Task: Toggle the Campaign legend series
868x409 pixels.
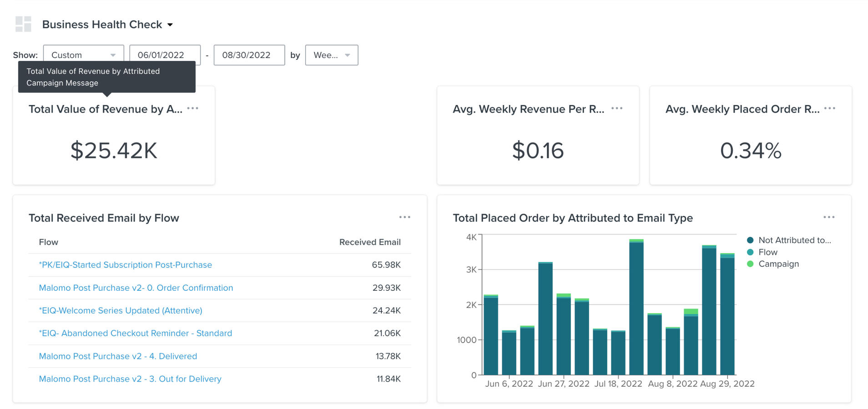Action: coord(778,264)
